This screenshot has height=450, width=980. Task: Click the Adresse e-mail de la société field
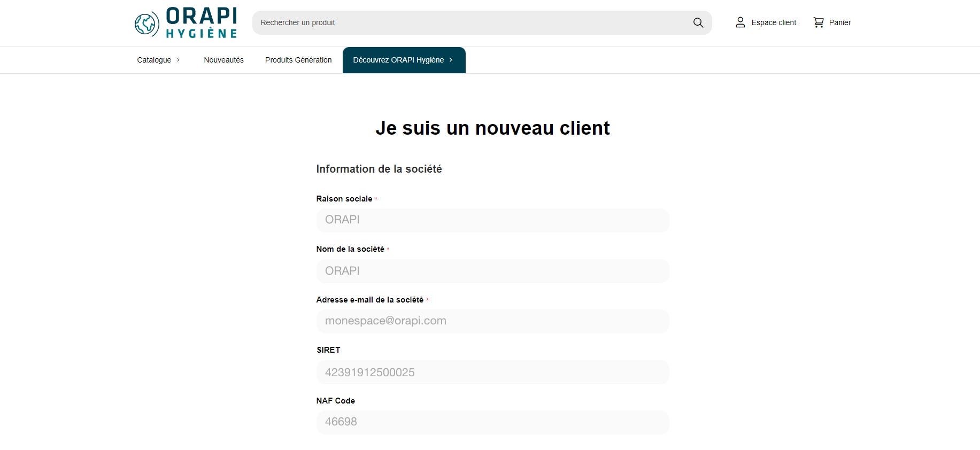point(492,321)
